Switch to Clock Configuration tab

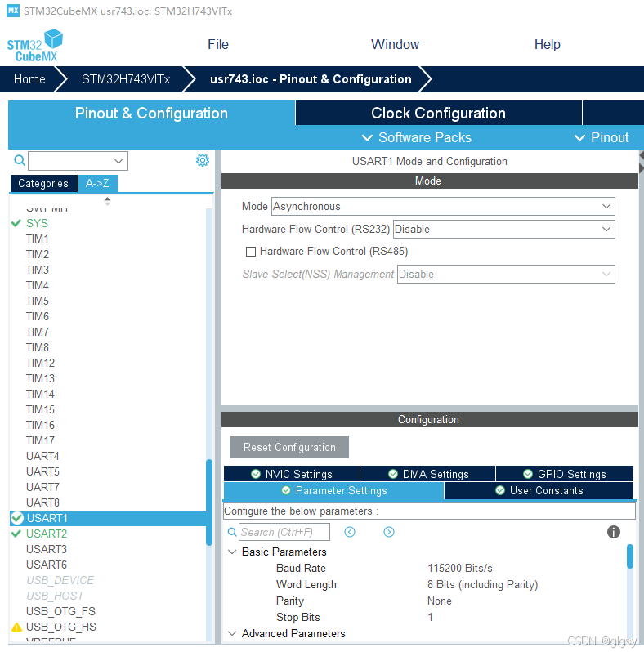pos(439,113)
